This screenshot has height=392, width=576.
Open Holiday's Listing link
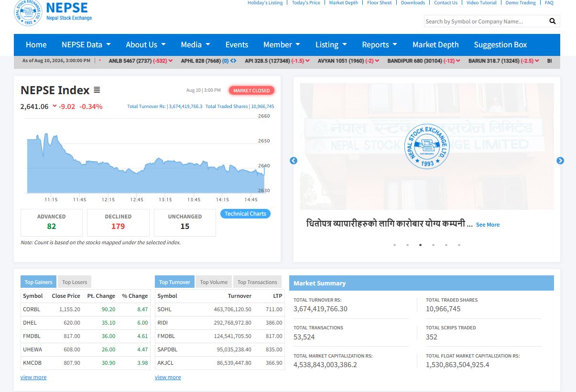click(265, 3)
